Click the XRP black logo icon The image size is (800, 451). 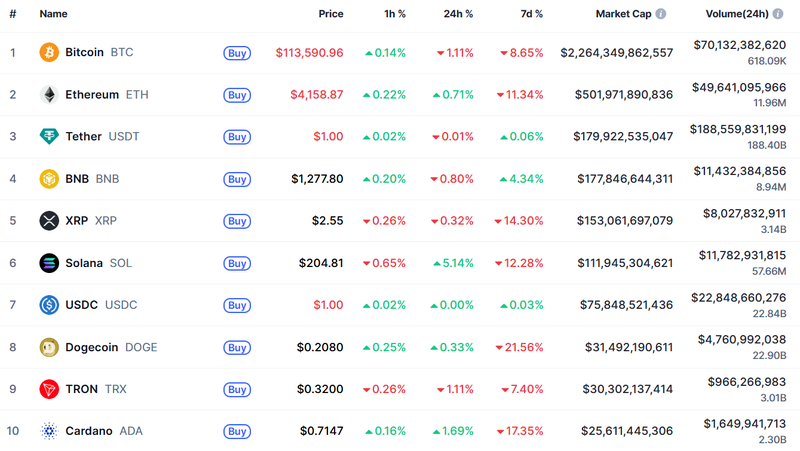coord(49,221)
